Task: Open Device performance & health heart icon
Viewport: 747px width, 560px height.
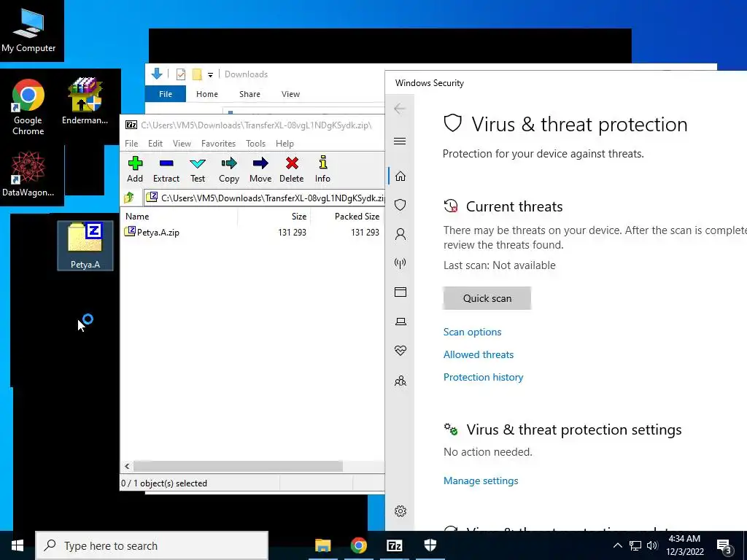Action: [x=400, y=351]
